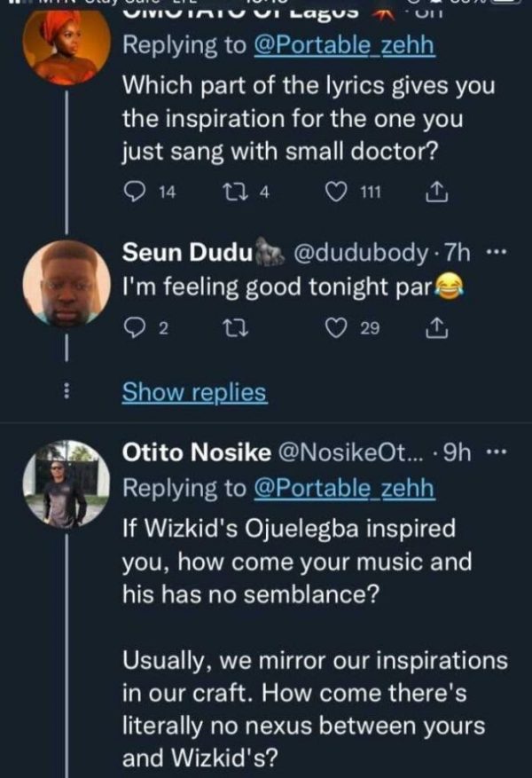Open more options on Otito Nosike's tweet
The width and height of the screenshot is (532, 778).
pos(497,453)
